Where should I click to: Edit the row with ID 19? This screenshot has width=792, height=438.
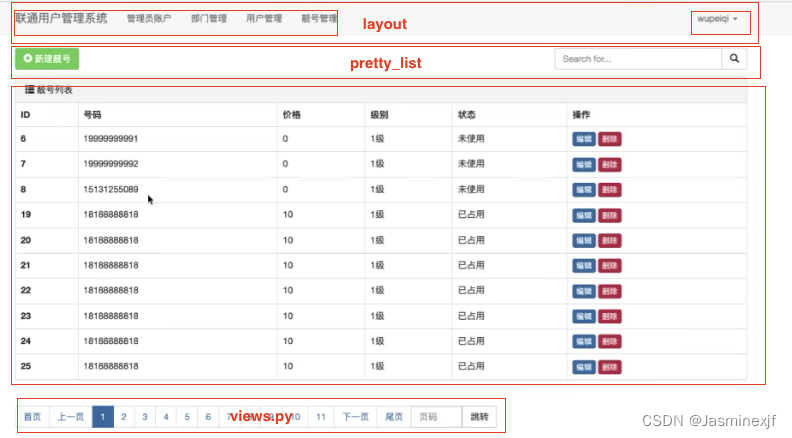click(584, 215)
